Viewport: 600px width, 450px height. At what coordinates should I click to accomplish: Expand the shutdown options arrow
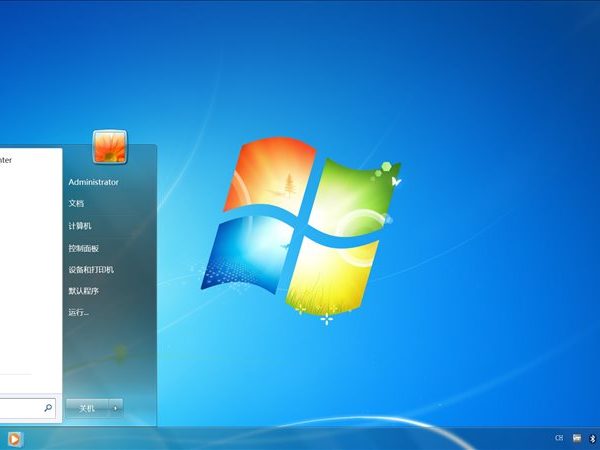pos(116,407)
